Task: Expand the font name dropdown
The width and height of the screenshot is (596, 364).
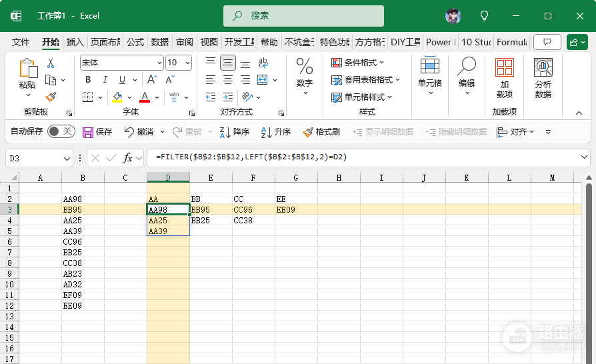Action: (159, 63)
